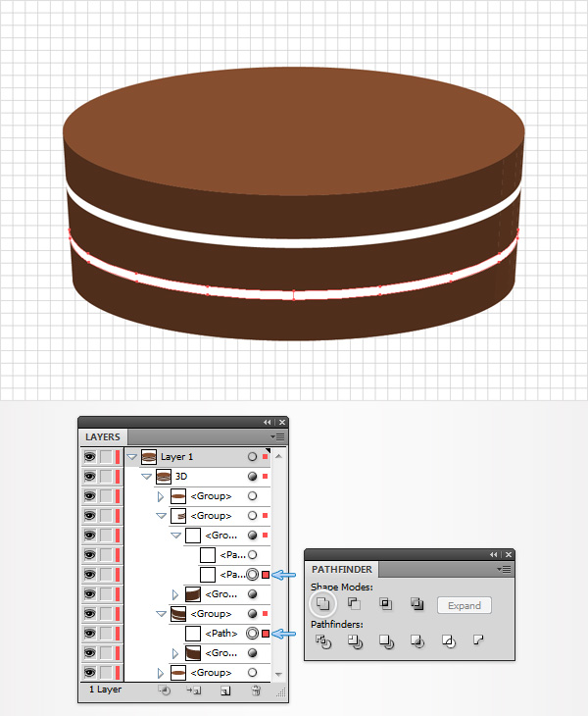Click the 'Pathfinders:' label
The image size is (588, 716).
click(337, 624)
